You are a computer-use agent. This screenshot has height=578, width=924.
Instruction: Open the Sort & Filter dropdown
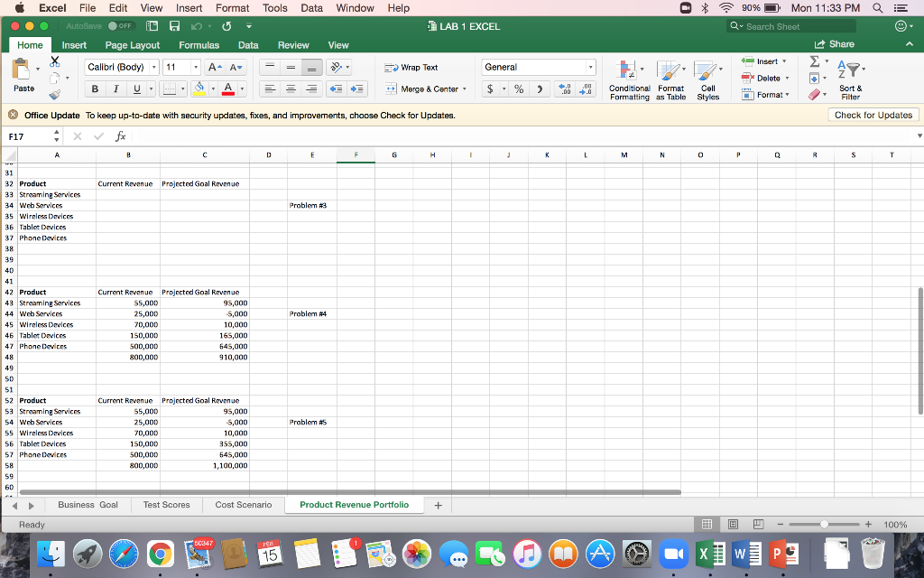point(851,79)
